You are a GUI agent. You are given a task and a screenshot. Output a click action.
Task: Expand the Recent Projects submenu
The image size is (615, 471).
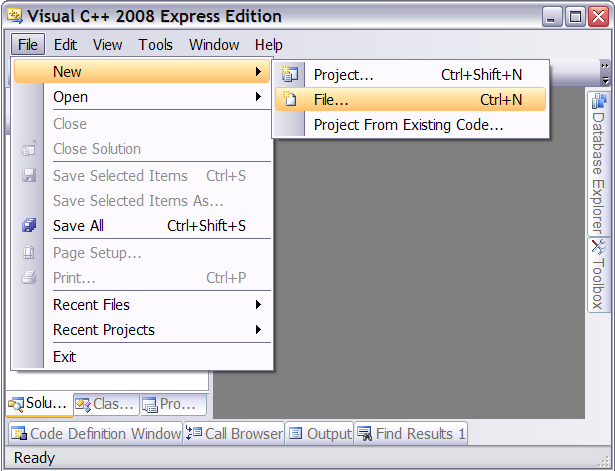258,329
